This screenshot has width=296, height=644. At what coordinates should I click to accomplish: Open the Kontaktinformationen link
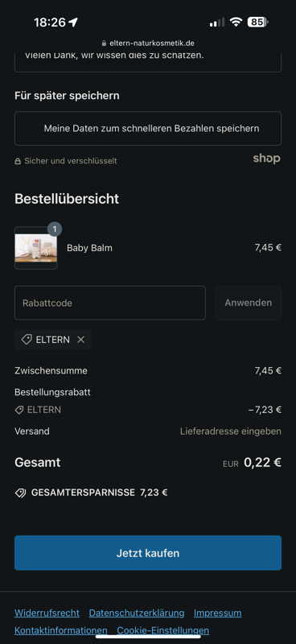pyautogui.click(x=61, y=630)
